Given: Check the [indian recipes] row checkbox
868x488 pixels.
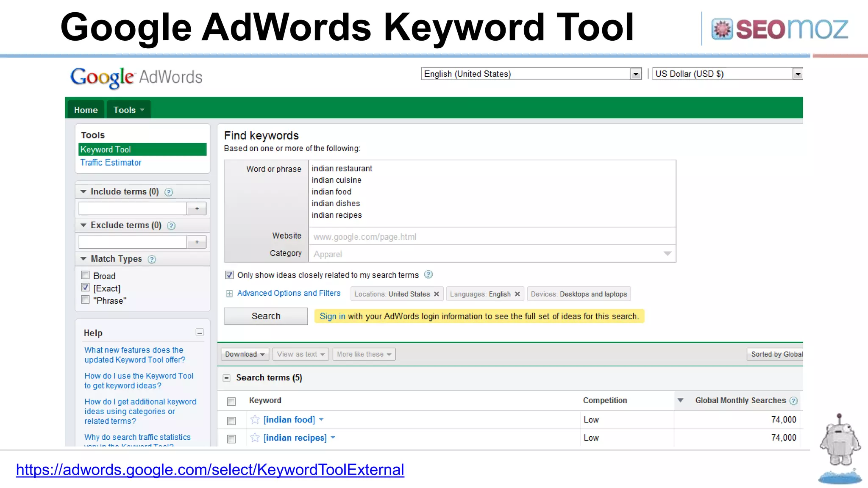Looking at the screenshot, I should (231, 439).
